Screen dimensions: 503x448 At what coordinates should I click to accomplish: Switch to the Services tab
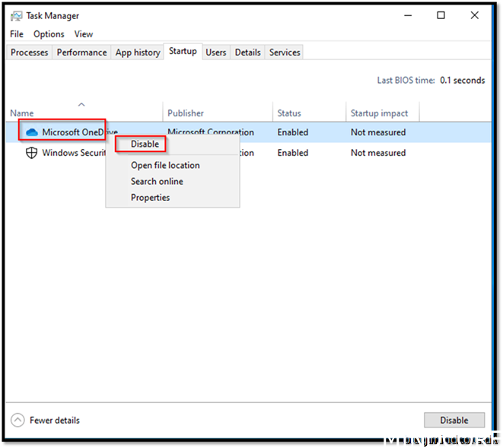(x=285, y=52)
